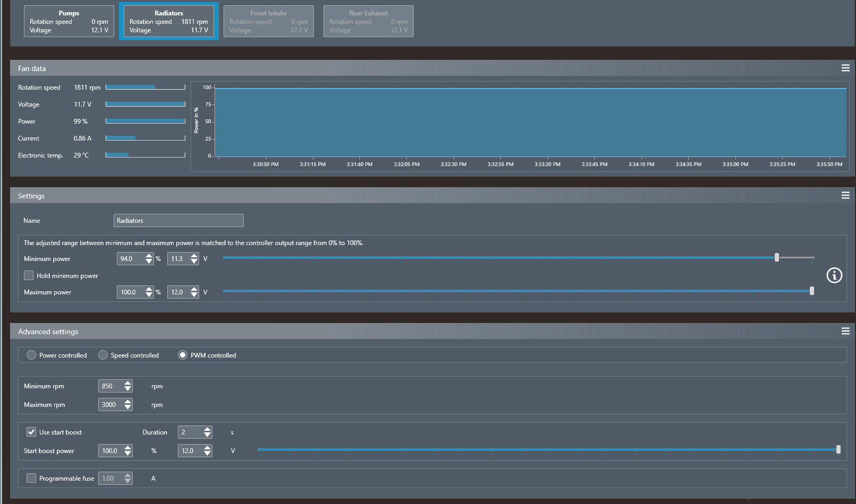The height and width of the screenshot is (504, 856).
Task: Click the Name input field containing Radiators
Action: tap(178, 220)
